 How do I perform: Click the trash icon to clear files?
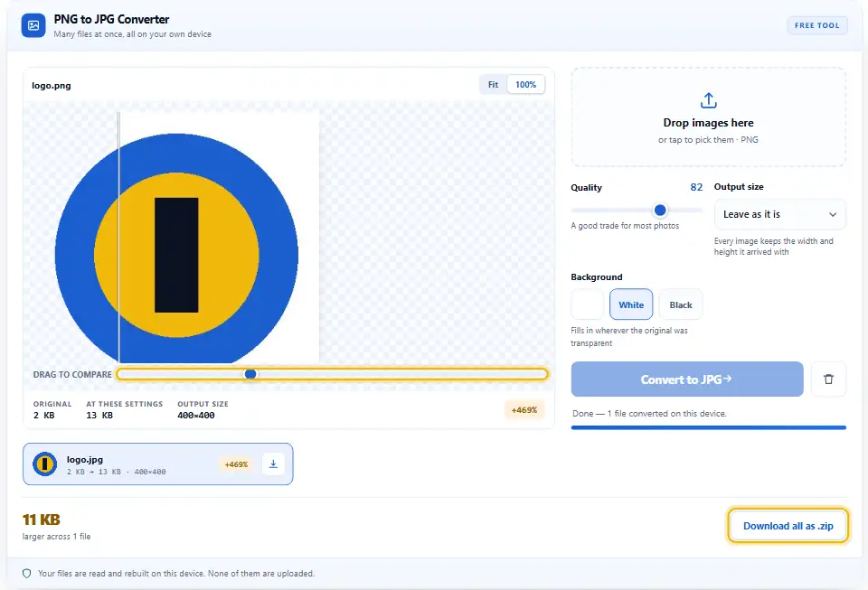coord(828,379)
